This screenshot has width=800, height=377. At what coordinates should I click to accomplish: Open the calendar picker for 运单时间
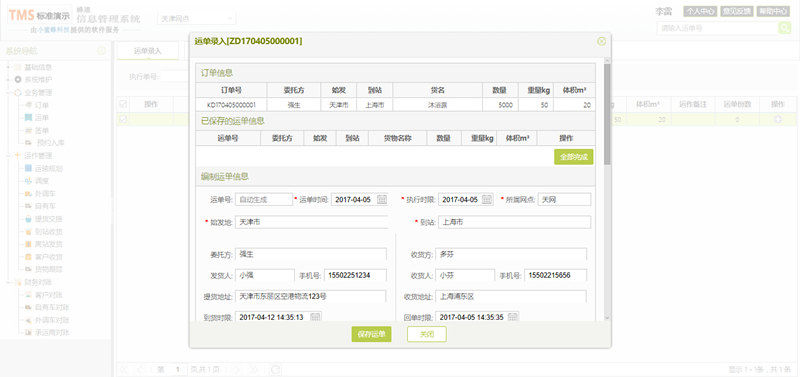[382, 199]
